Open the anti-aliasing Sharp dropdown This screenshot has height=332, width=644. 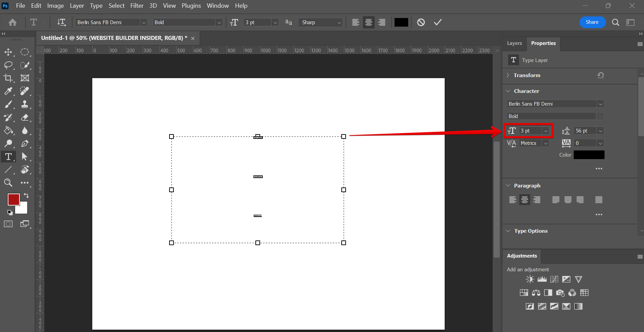pos(320,22)
